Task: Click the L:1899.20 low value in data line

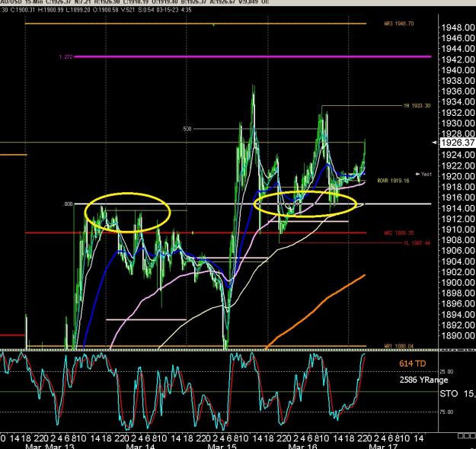Action: click(78, 10)
